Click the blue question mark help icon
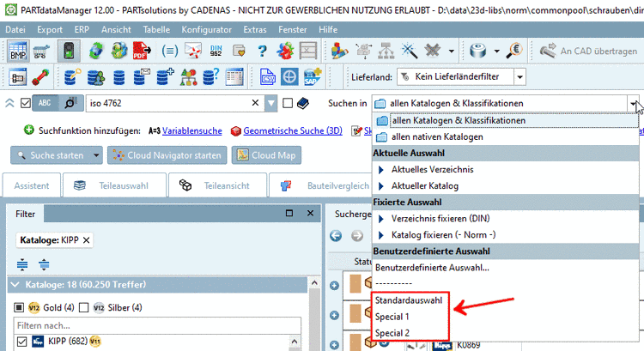Image resolution: width=644 pixels, height=351 pixels. click(x=262, y=51)
